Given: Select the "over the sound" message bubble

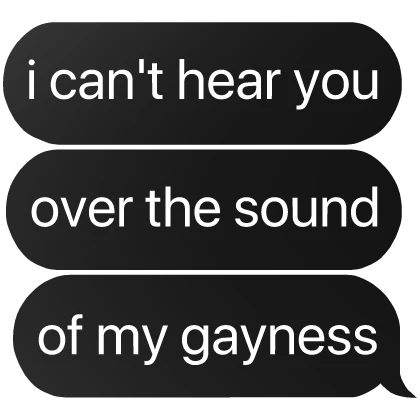Looking at the screenshot, I should tap(204, 210).
